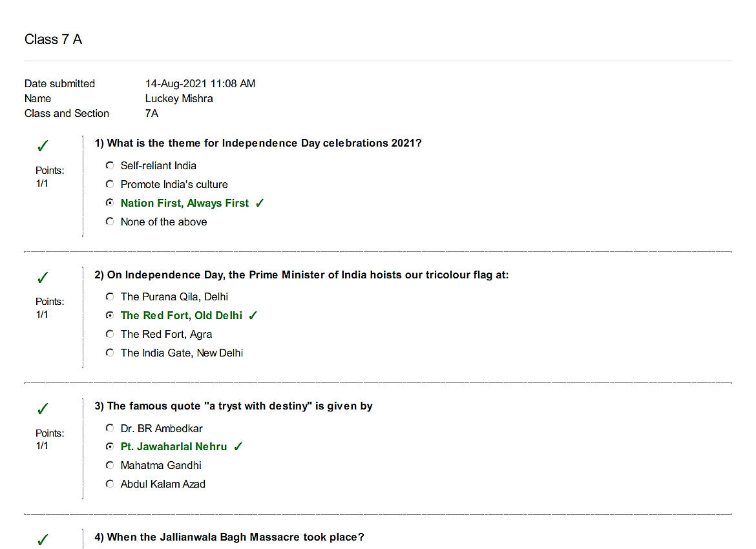Click the green checkmark beside question 2
756x549 pixels.
coord(43,278)
